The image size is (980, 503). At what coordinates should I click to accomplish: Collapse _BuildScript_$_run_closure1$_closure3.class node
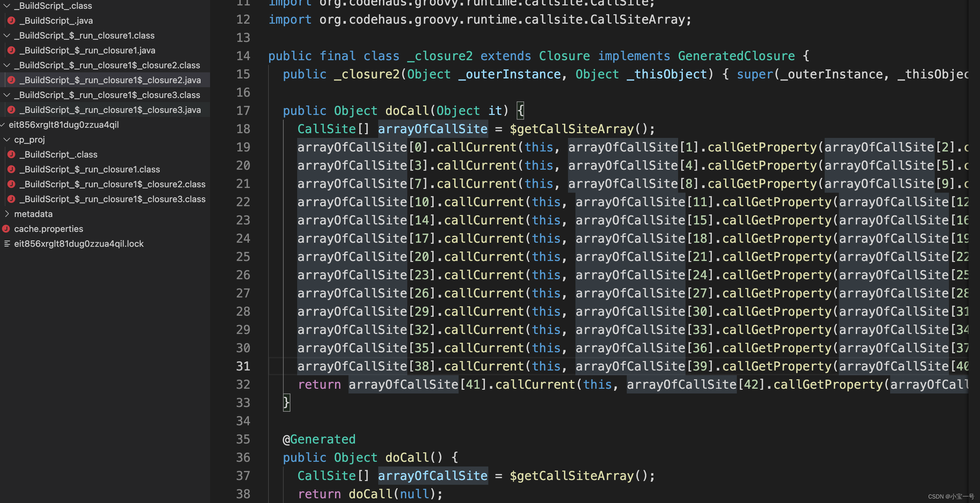(7, 95)
